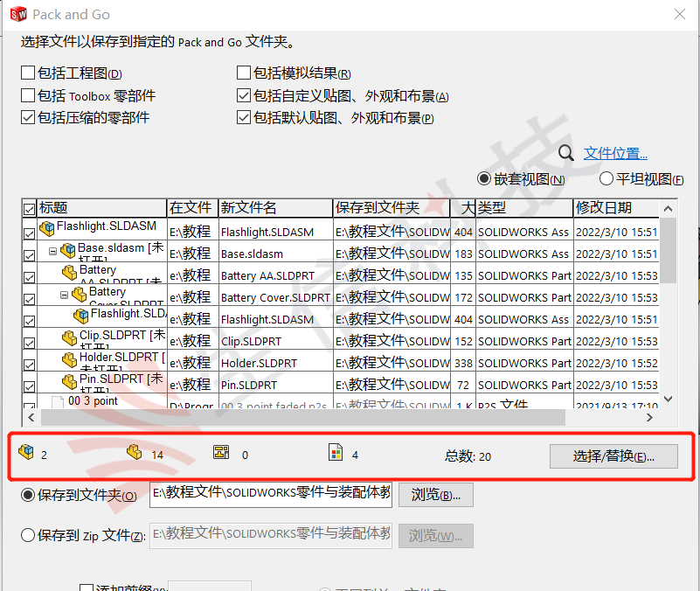
Task: Click the 新文件名 column header
Action: click(276, 208)
